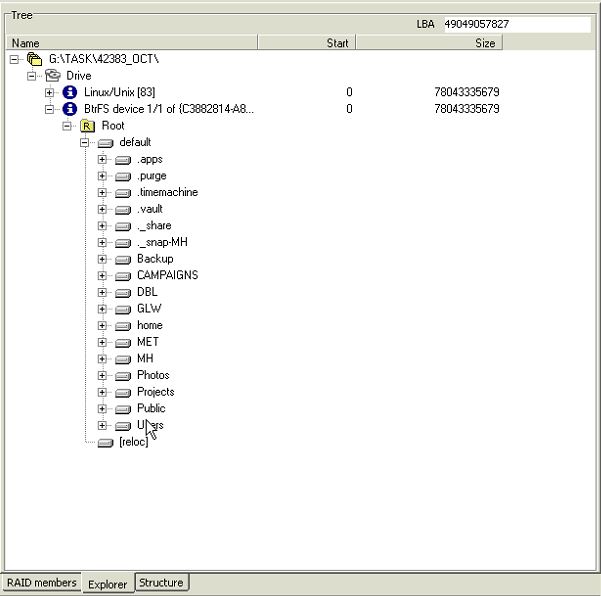601x596 pixels.
Task: Sort by the Name column header
Action: [x=131, y=43]
